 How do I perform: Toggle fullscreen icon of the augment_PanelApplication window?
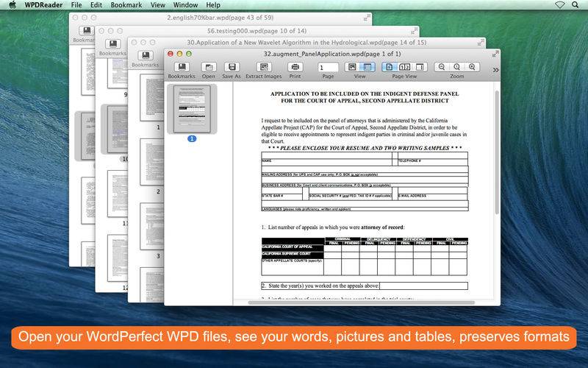point(495,54)
